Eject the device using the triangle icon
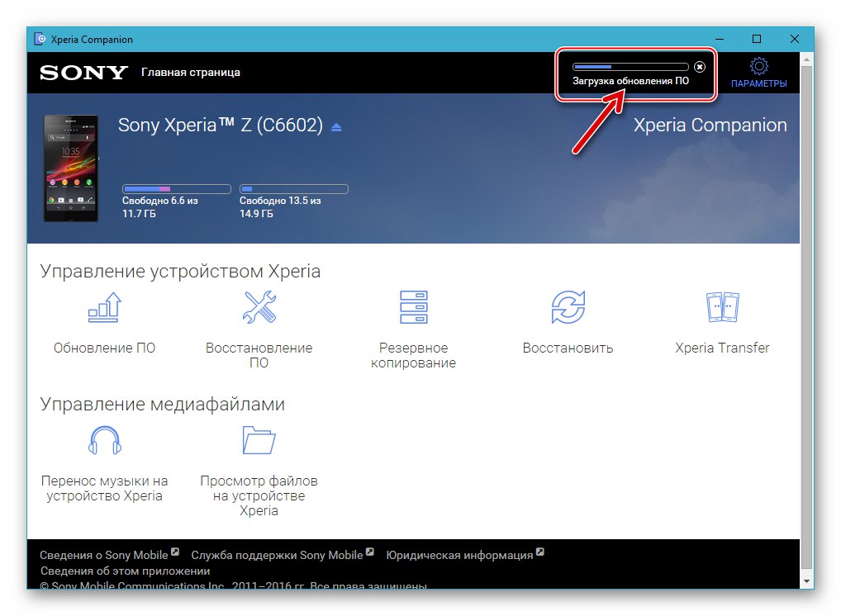 [335, 126]
